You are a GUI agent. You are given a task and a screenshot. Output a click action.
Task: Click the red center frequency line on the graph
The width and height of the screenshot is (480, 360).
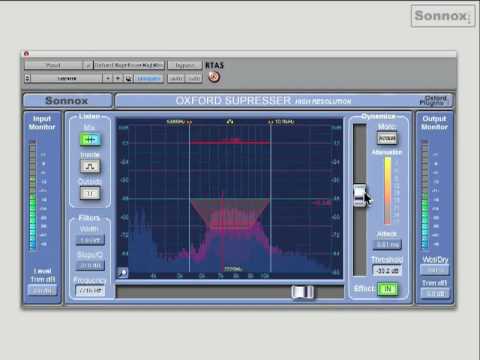pos(223,233)
